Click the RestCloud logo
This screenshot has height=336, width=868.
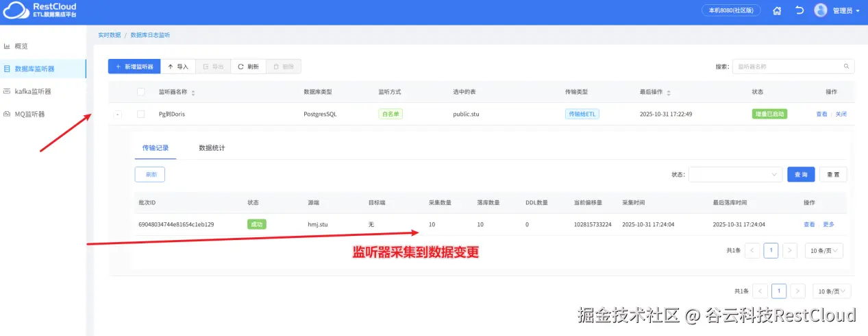40,10
